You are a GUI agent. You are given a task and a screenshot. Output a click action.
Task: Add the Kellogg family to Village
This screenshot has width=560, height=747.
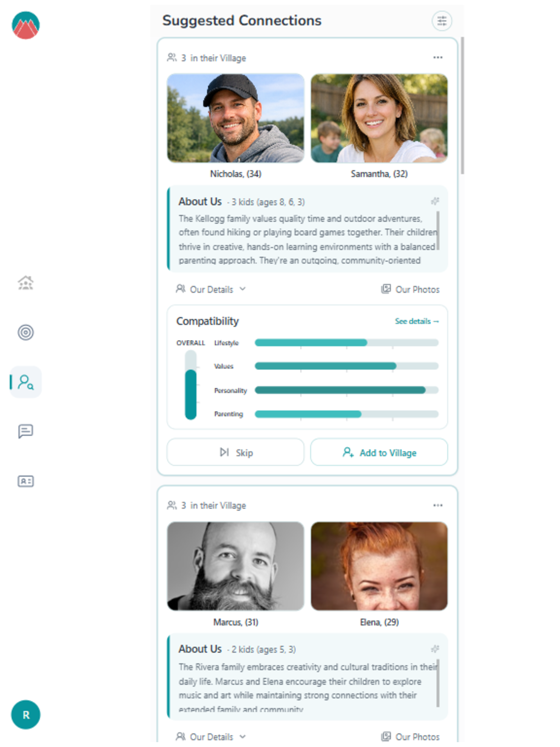[379, 452]
